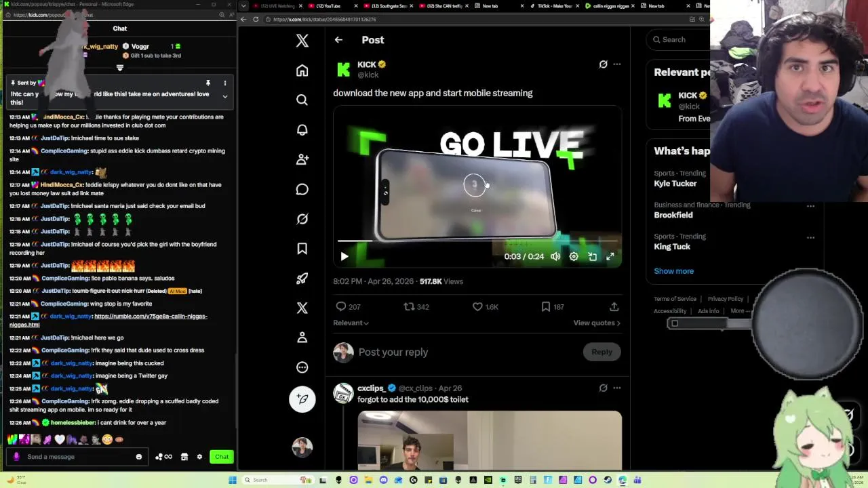Repost the KICK post with 342 reposts
Image resolution: width=868 pixels, height=488 pixels.
pos(416,307)
